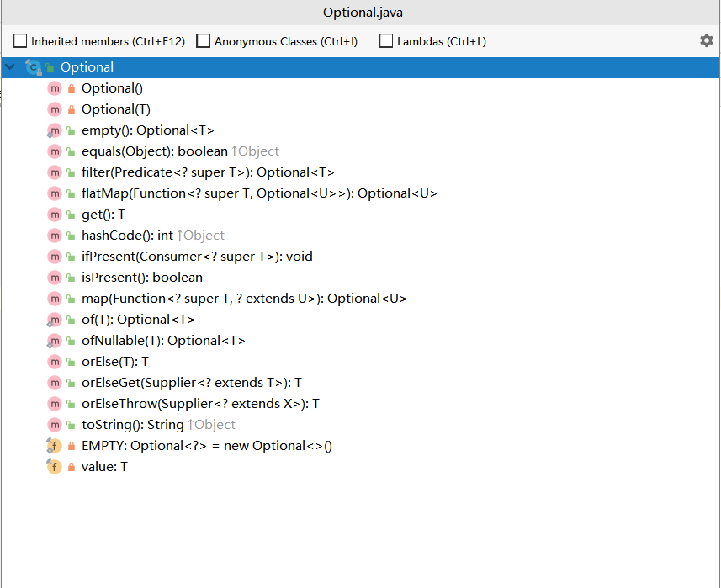Image resolution: width=721 pixels, height=588 pixels.
Task: Click method icon beside Optional()
Action: point(55,88)
